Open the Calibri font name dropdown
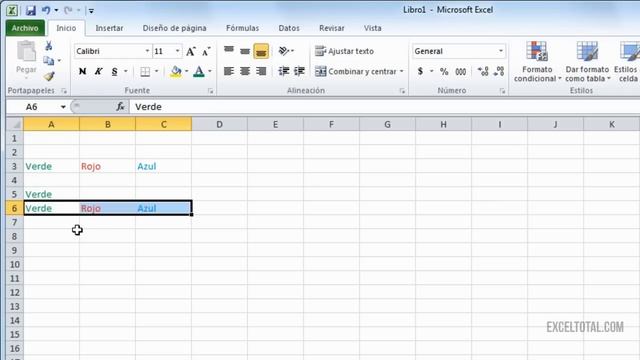The width and height of the screenshot is (640, 360). coord(147,51)
